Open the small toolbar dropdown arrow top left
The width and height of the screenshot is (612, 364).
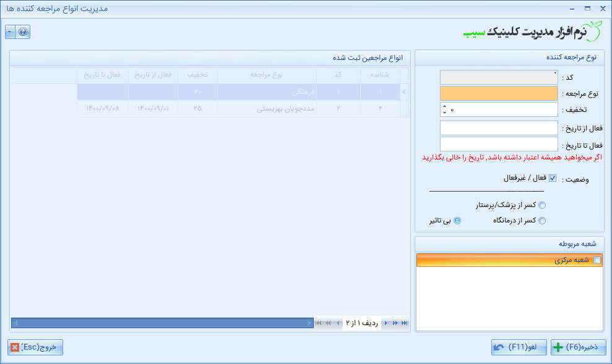click(x=10, y=32)
